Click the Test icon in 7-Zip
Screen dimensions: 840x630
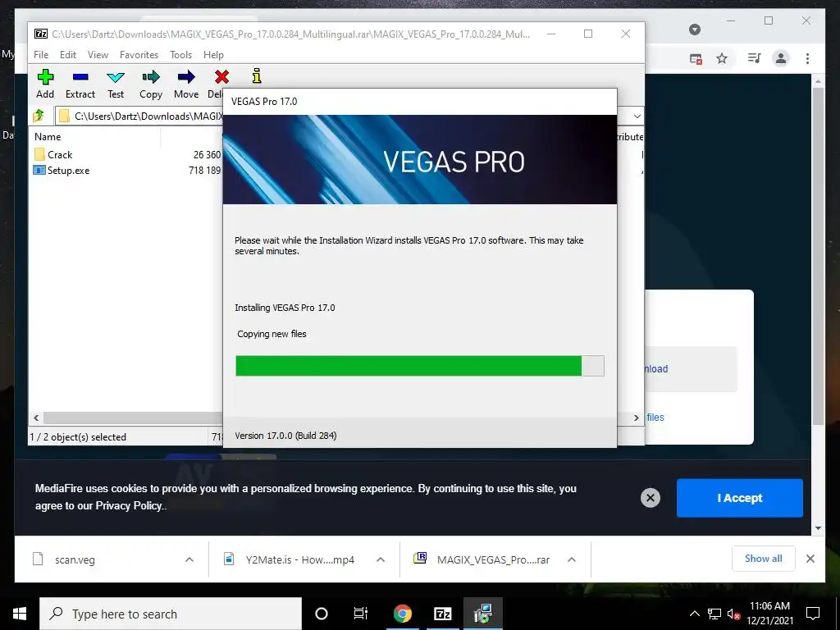[116, 77]
